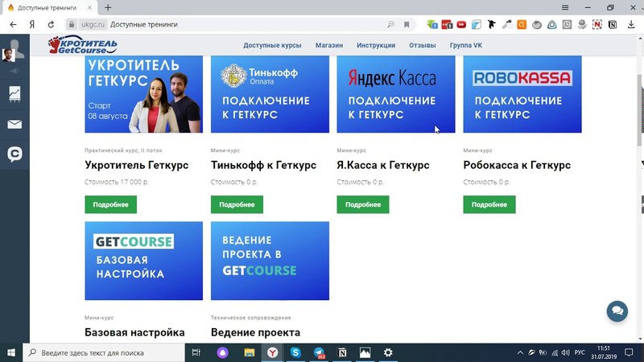Screen dimensions: 644x362
Task: Click the gray clock extension icon
Action: click(x=567, y=25)
